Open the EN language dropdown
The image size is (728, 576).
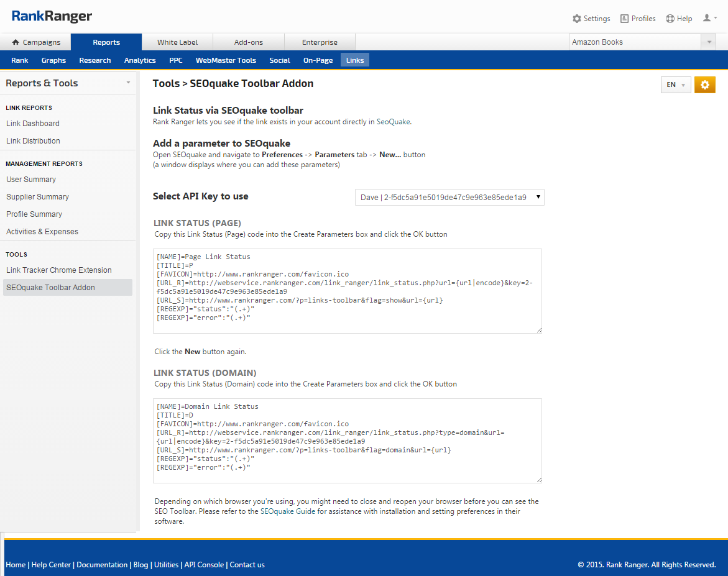click(x=675, y=85)
